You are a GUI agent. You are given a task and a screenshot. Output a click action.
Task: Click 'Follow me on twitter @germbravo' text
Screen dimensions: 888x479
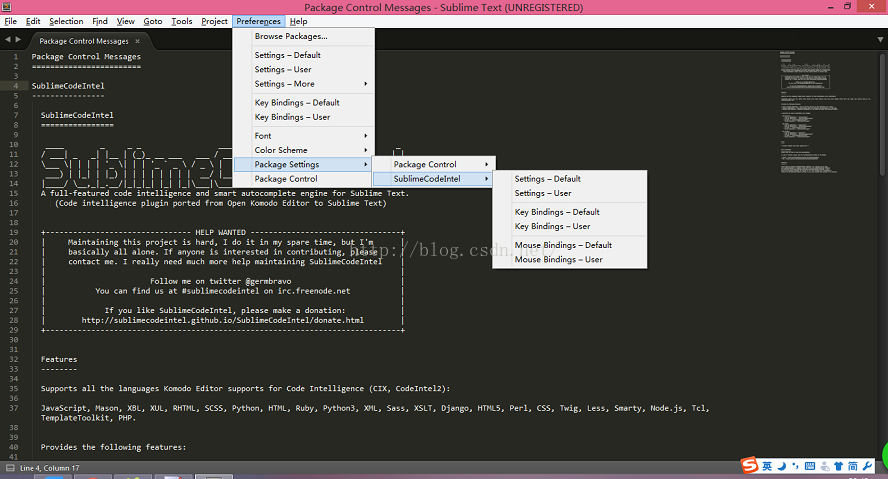[x=221, y=281]
